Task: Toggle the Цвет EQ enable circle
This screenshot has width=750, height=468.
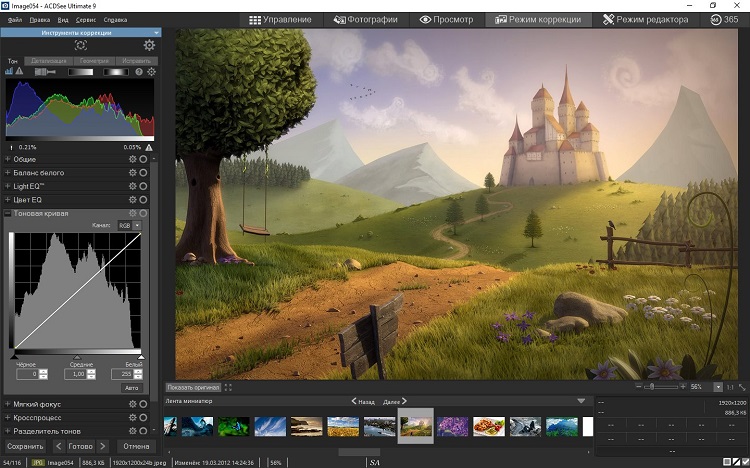Action: [143, 200]
